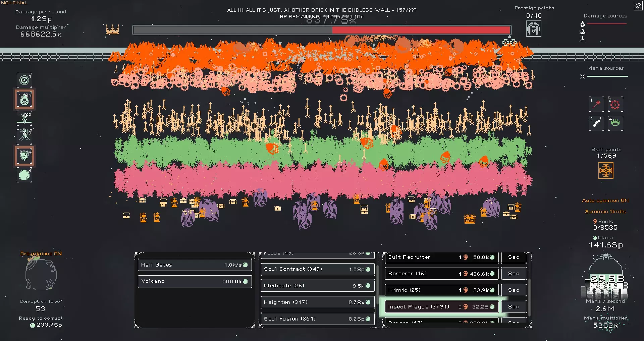
Task: Toggle Auto-summon ON setting
Action: [x=605, y=201]
